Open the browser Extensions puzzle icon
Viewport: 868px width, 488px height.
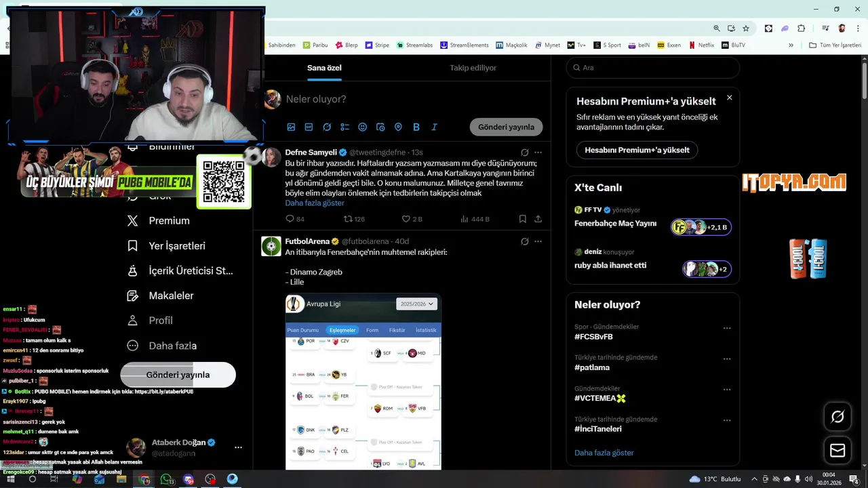click(801, 28)
